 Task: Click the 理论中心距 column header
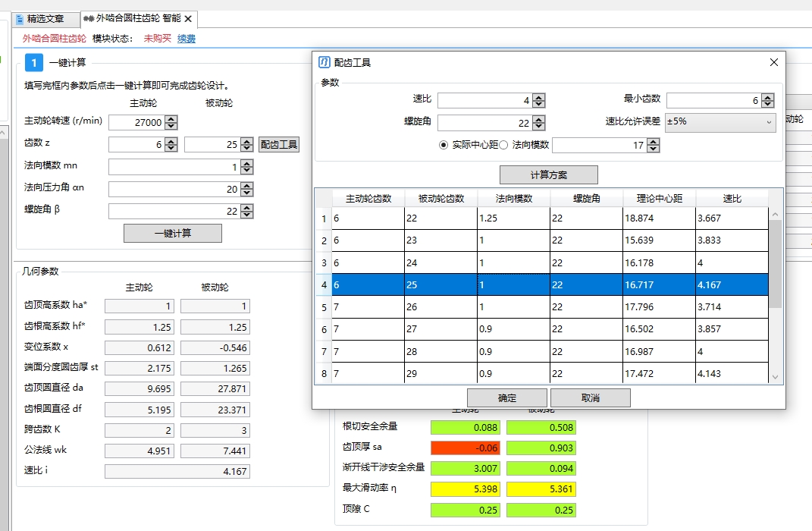click(660, 199)
